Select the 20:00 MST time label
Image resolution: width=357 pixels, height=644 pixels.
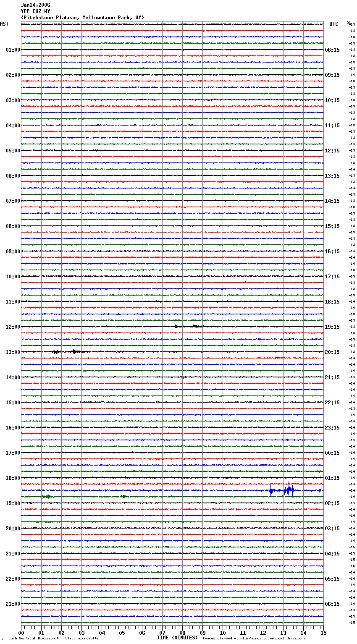point(13,529)
